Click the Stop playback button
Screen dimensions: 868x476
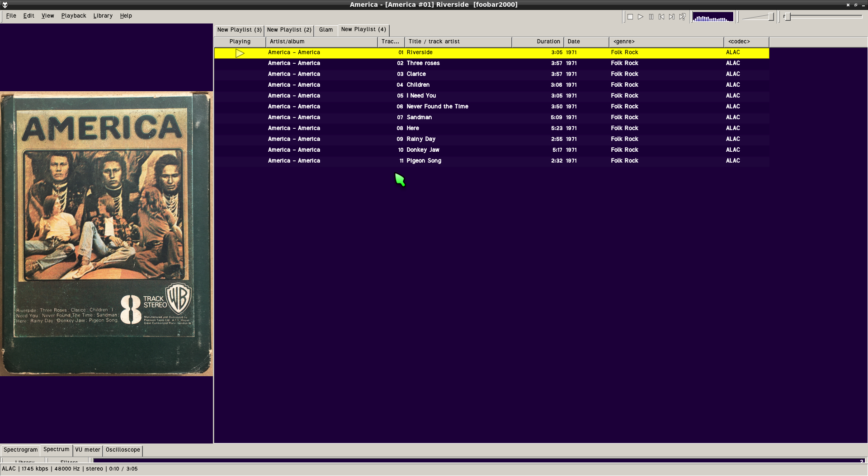click(x=630, y=17)
